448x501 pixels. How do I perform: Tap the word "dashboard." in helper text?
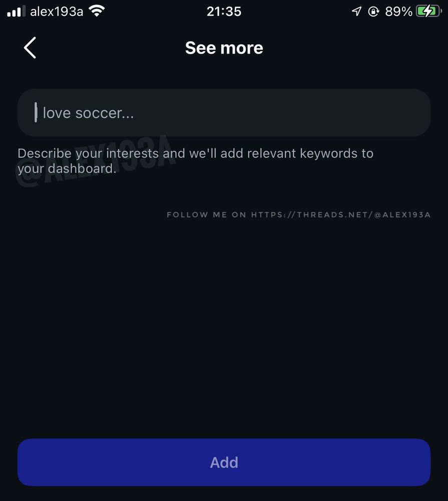click(82, 169)
